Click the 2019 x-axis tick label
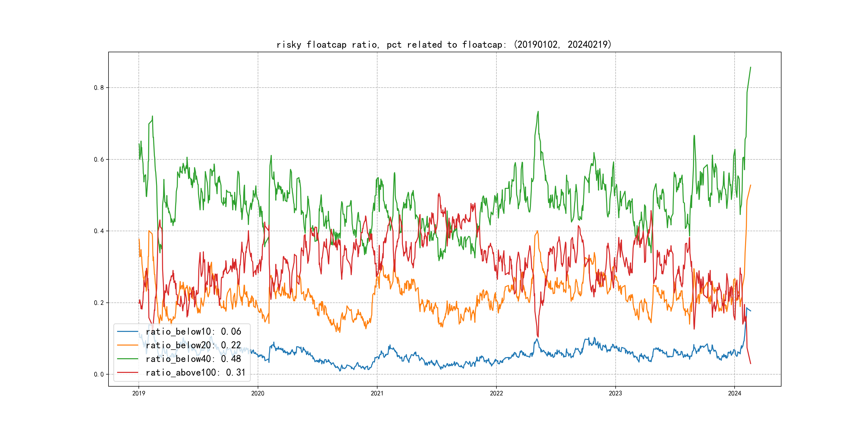The height and width of the screenshot is (434, 868). 139,393
